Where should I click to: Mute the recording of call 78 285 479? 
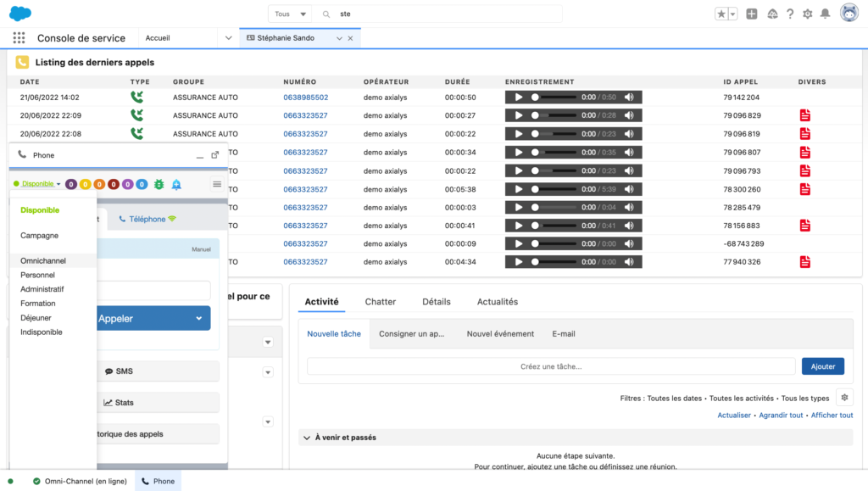[630, 207]
